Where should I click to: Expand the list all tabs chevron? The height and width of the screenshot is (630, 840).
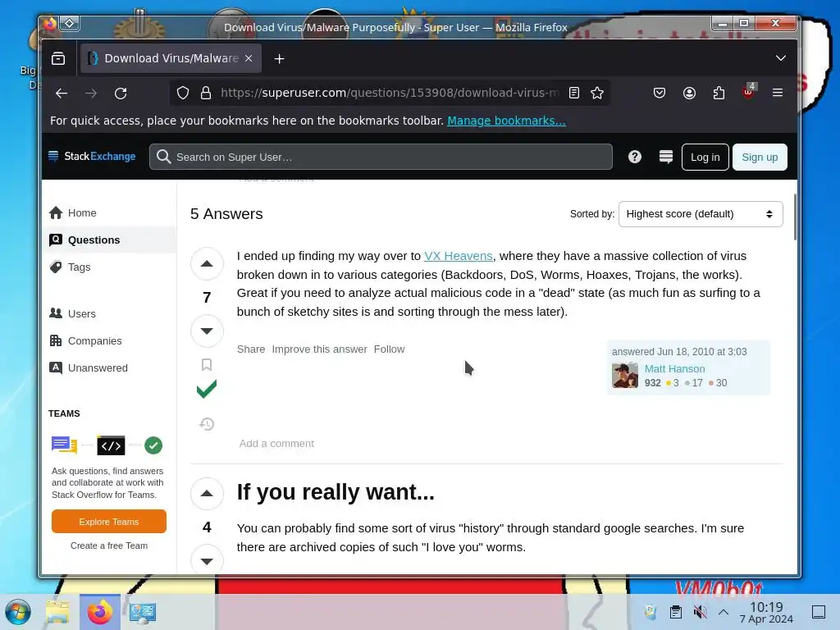781,58
